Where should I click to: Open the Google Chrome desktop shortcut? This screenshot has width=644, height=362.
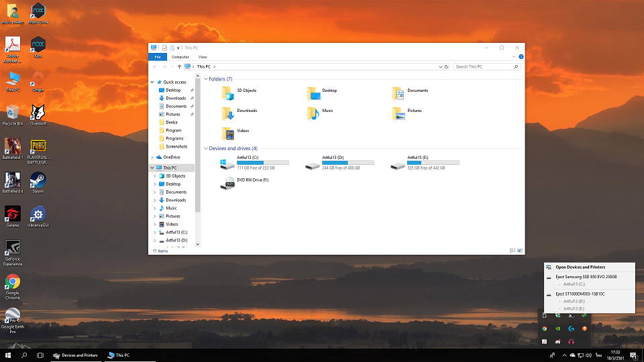12,282
